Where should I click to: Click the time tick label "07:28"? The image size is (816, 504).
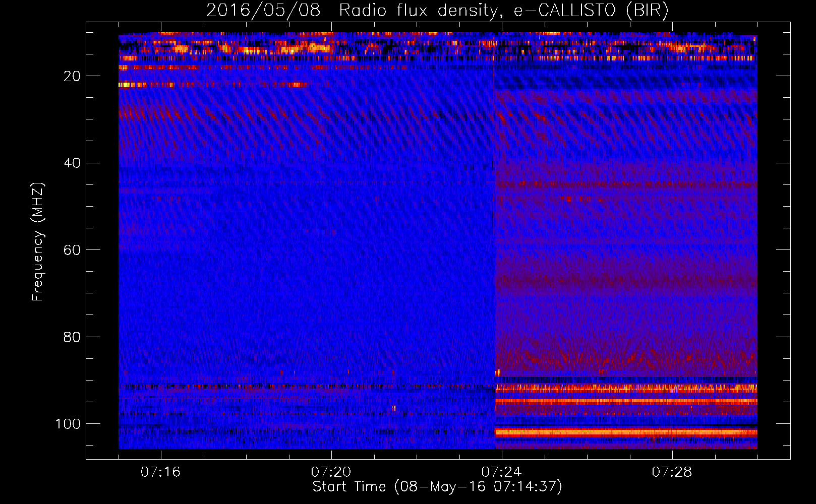click(672, 472)
